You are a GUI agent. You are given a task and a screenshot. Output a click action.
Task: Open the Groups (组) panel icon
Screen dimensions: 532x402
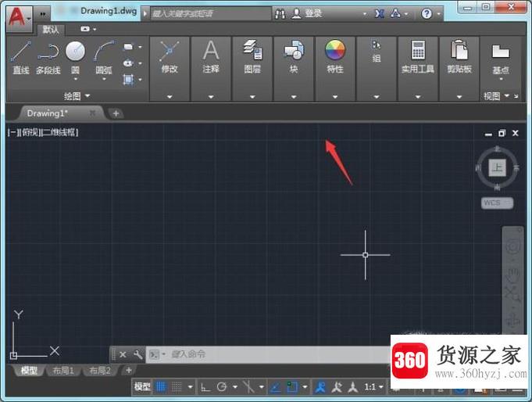tap(377, 45)
